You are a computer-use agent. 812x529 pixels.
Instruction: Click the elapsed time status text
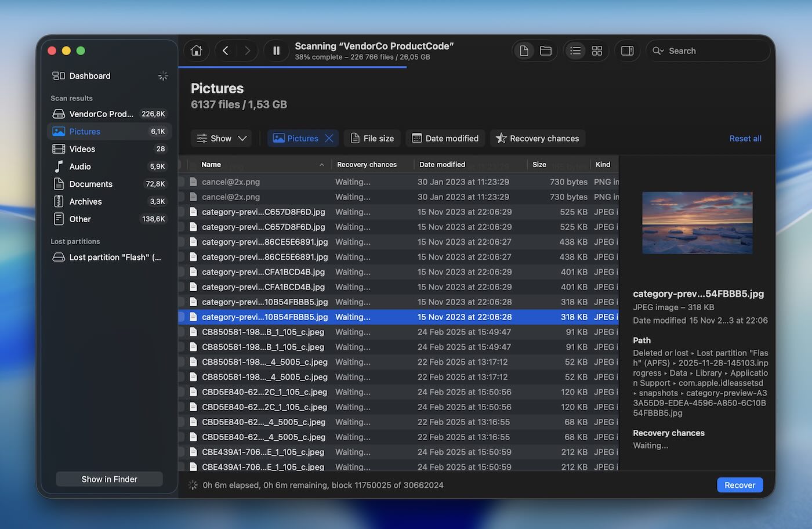[323, 485]
